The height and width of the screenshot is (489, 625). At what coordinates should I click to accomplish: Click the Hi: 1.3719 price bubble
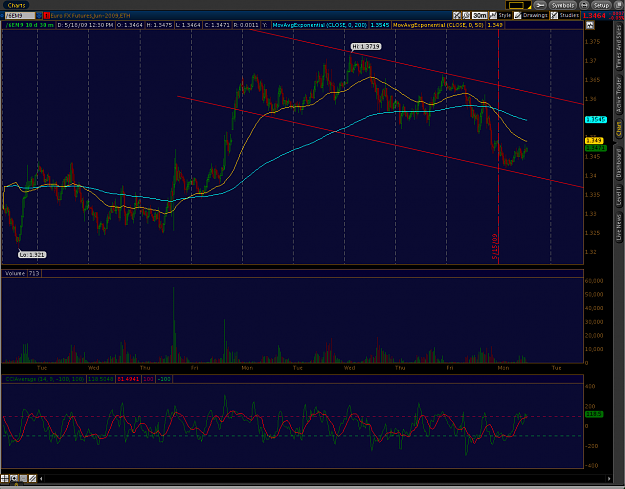pos(366,47)
